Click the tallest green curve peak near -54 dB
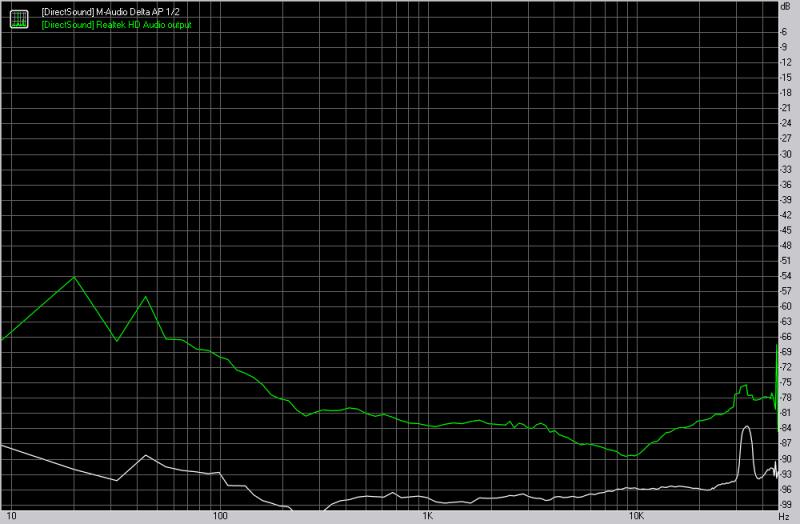 [x=75, y=277]
